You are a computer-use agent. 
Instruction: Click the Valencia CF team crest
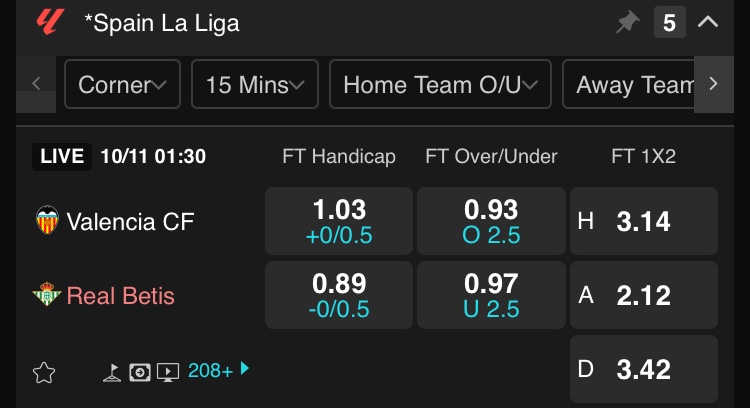coord(47,220)
